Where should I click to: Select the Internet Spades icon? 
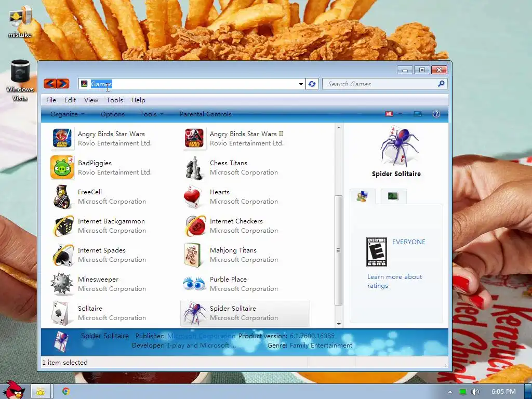pyautogui.click(x=63, y=255)
